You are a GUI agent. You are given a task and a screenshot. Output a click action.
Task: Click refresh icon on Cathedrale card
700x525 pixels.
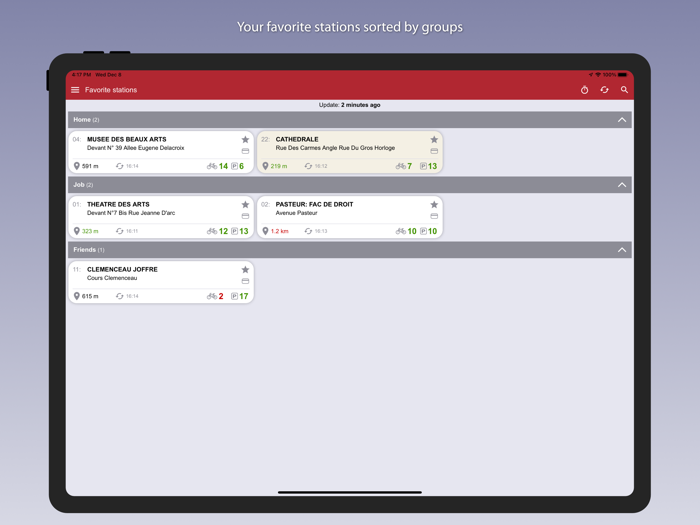point(308,166)
